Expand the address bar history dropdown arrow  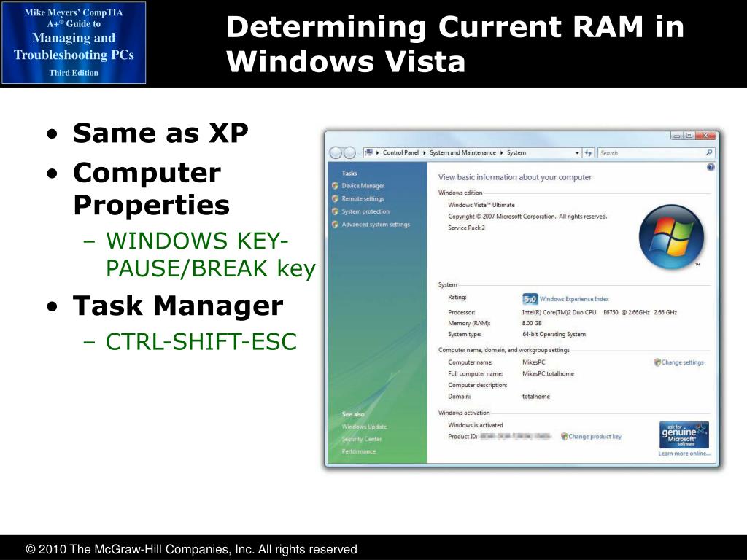577,153
